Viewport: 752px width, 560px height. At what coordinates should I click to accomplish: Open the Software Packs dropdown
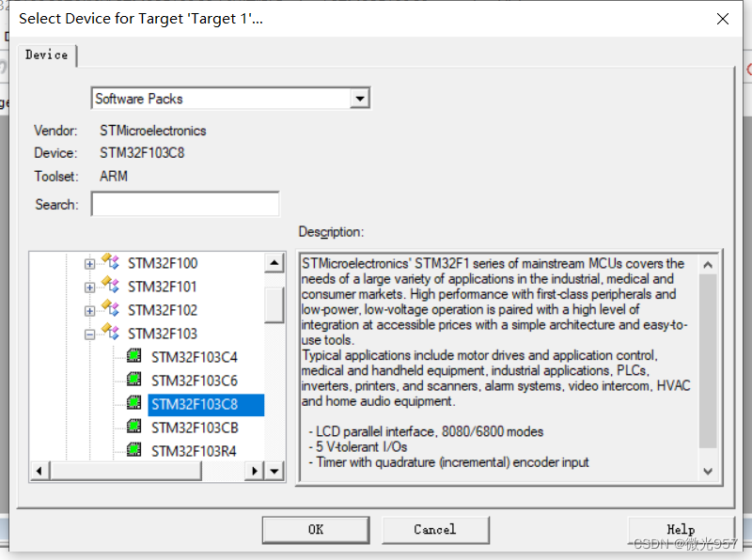click(x=359, y=99)
